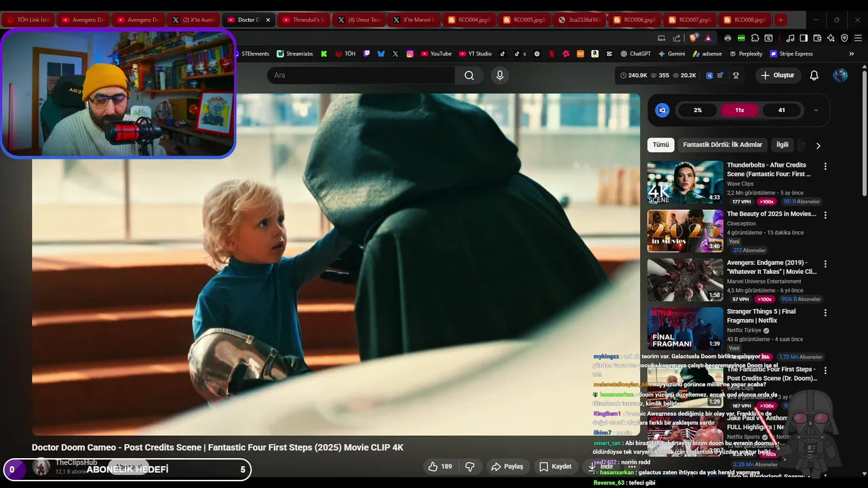Click the Brave Shields lion icon
The image size is (868, 488).
click(692, 38)
